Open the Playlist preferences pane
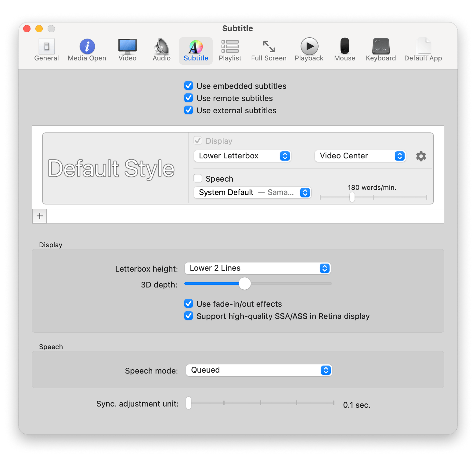 (230, 50)
